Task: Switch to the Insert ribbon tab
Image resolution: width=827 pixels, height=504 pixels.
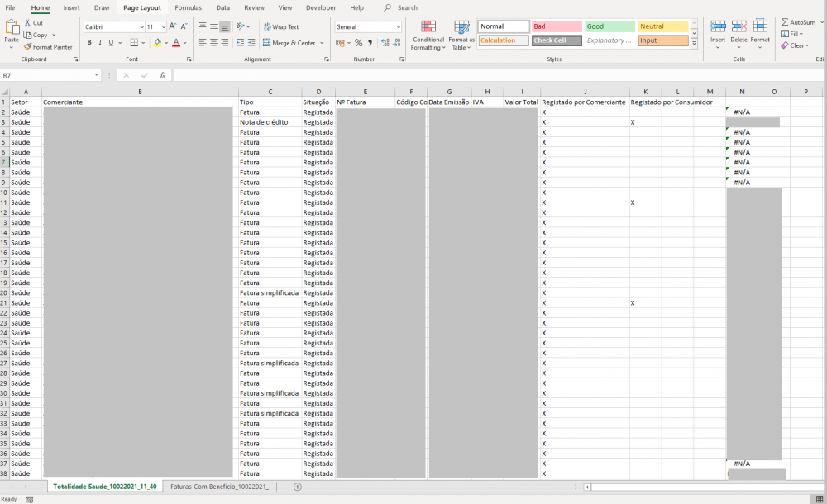Action: point(71,7)
